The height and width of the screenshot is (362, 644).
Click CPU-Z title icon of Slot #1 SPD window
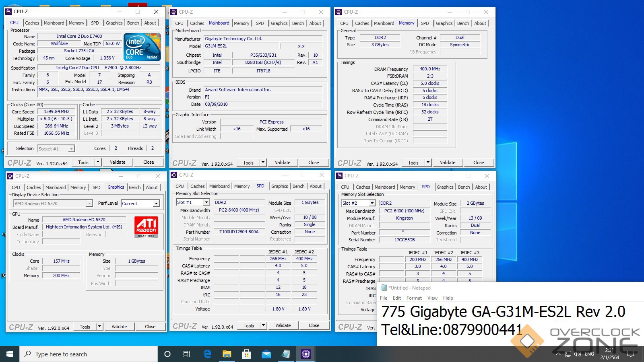pos(174,175)
